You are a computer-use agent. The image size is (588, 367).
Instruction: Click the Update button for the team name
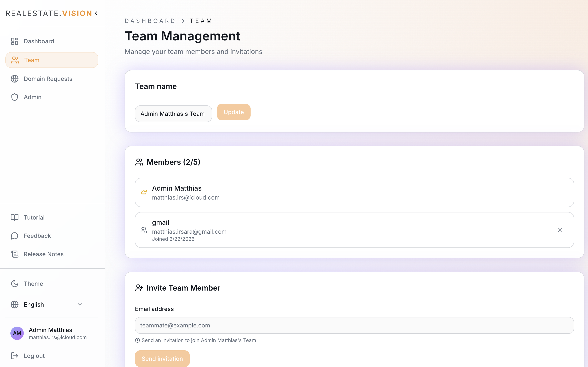(x=233, y=112)
